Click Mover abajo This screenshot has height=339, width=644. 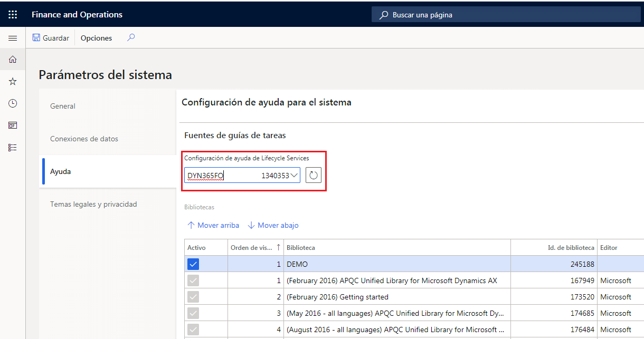tap(273, 225)
